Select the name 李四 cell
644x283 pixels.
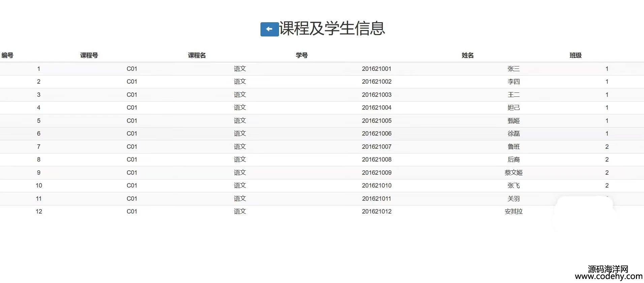pyautogui.click(x=514, y=82)
